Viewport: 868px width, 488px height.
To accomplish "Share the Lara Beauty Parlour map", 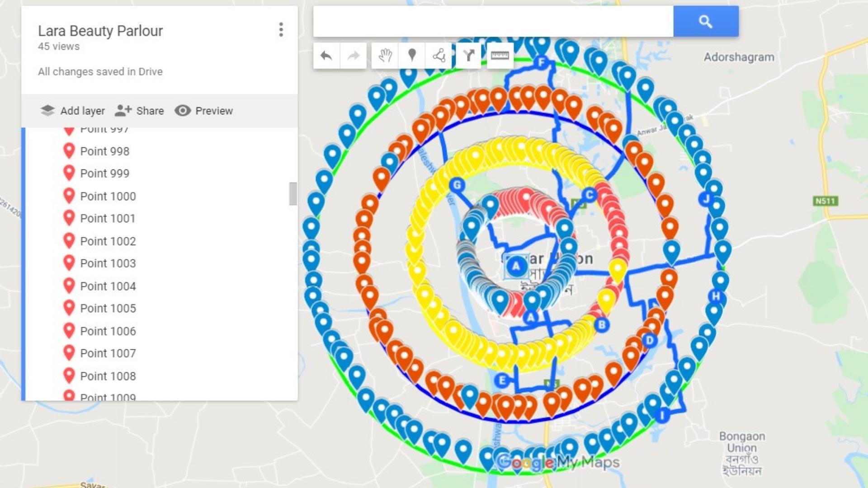I will 139,111.
